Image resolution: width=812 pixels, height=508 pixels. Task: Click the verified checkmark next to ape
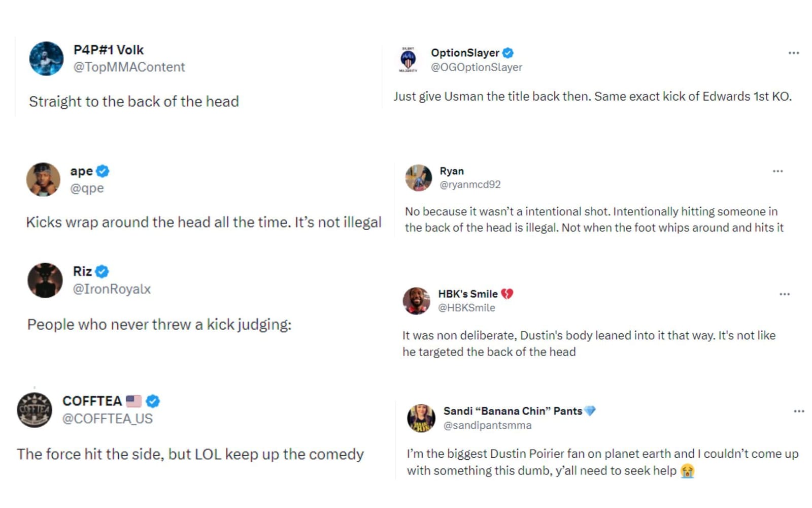click(103, 171)
